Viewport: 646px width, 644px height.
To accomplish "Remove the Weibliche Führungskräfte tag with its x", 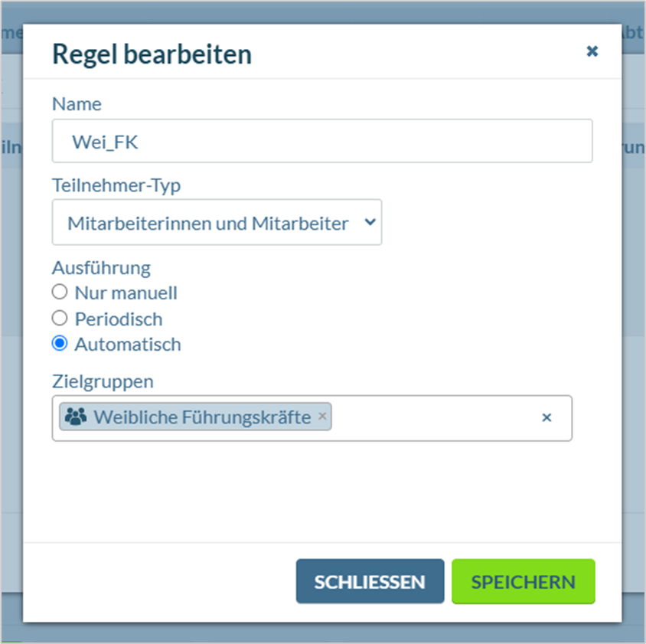I will [322, 416].
